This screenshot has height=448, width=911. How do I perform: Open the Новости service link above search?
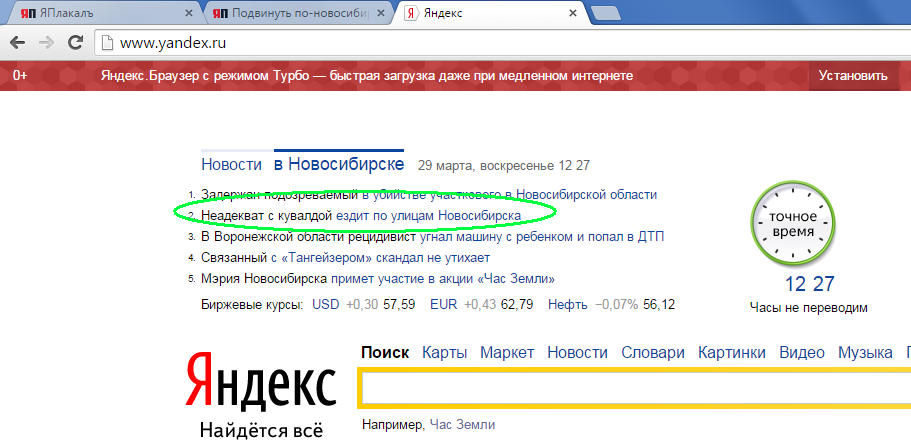[x=578, y=353]
